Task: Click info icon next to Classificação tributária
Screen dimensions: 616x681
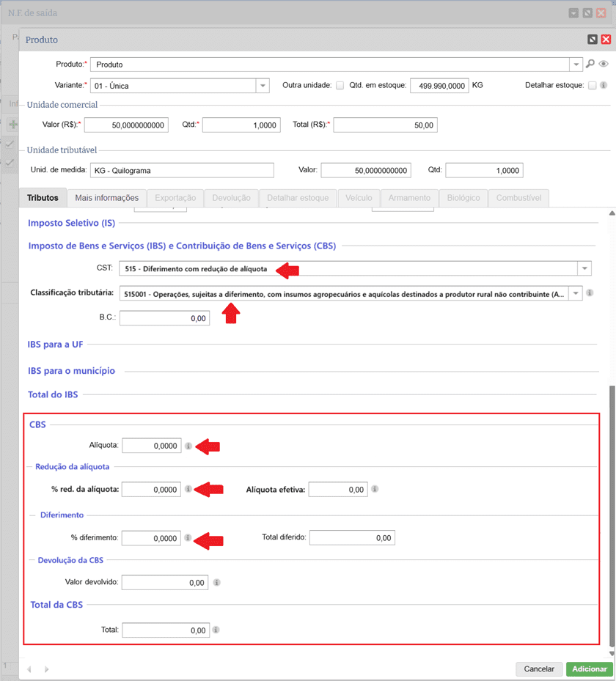Action: click(x=590, y=293)
